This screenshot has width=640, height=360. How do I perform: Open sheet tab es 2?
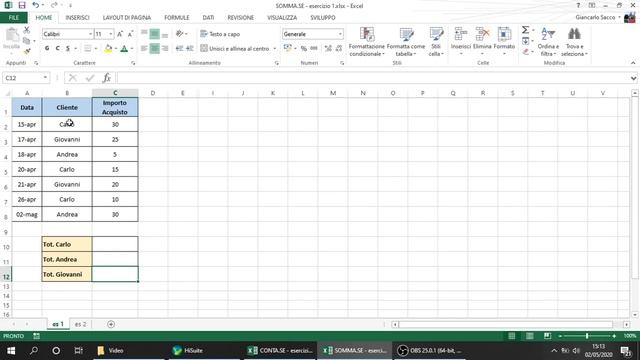point(80,324)
